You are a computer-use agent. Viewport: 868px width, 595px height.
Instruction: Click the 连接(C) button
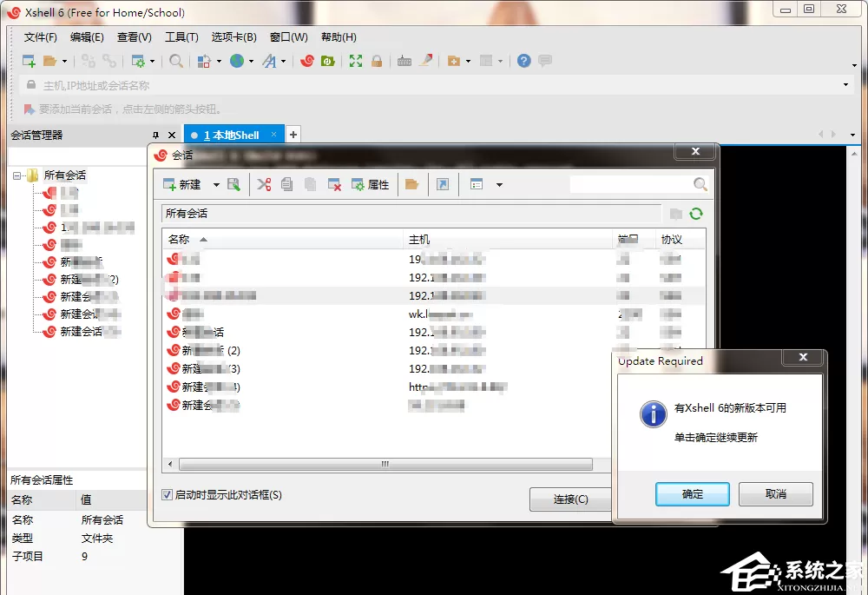point(570,499)
